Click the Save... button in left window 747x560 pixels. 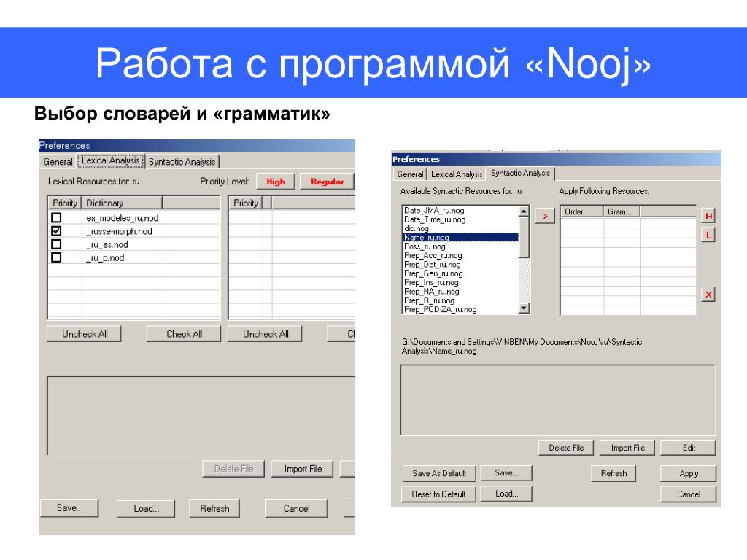coord(69,507)
